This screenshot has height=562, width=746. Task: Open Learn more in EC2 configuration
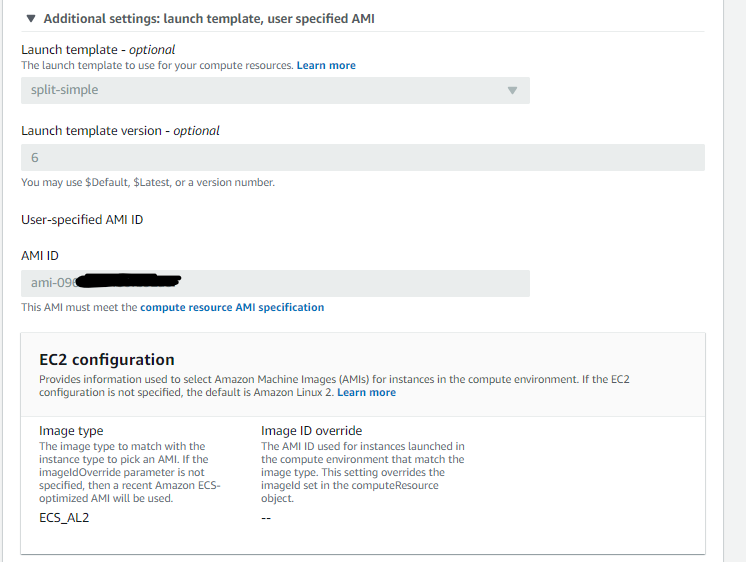(366, 392)
